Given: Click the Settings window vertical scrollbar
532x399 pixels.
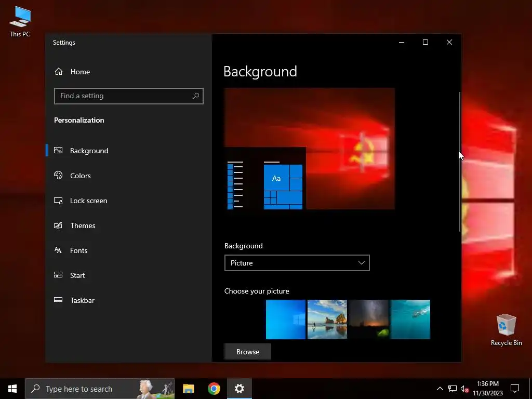Looking at the screenshot, I should tap(460, 162).
